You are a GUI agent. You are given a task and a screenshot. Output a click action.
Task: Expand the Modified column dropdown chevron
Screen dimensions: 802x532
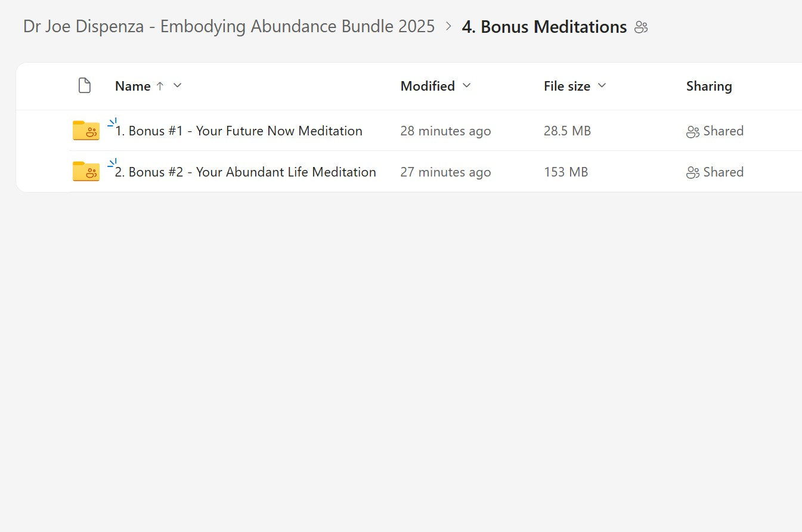point(467,86)
